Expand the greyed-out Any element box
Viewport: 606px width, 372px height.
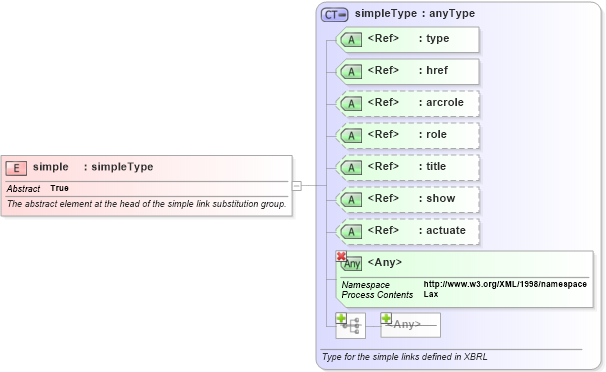pos(410,325)
